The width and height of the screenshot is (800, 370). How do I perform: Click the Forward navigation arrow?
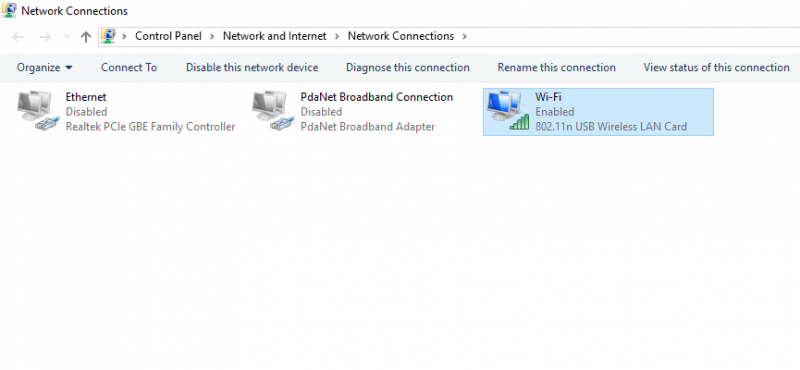pos(45,37)
